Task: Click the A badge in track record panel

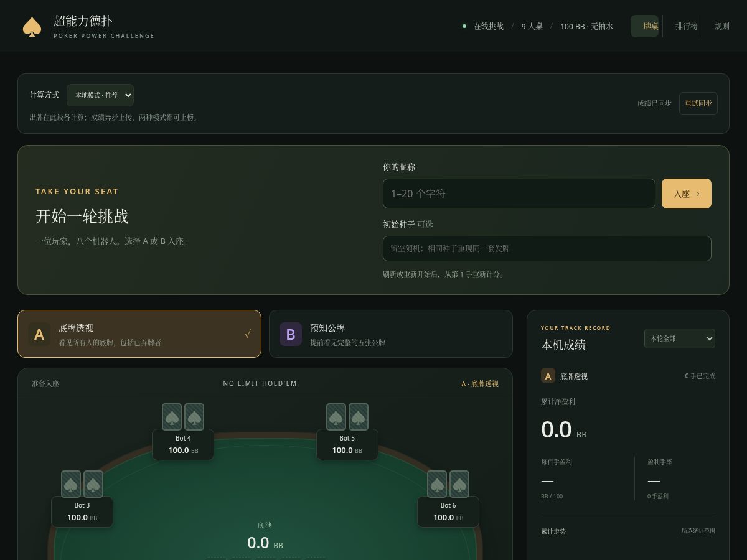Action: pyautogui.click(x=548, y=376)
